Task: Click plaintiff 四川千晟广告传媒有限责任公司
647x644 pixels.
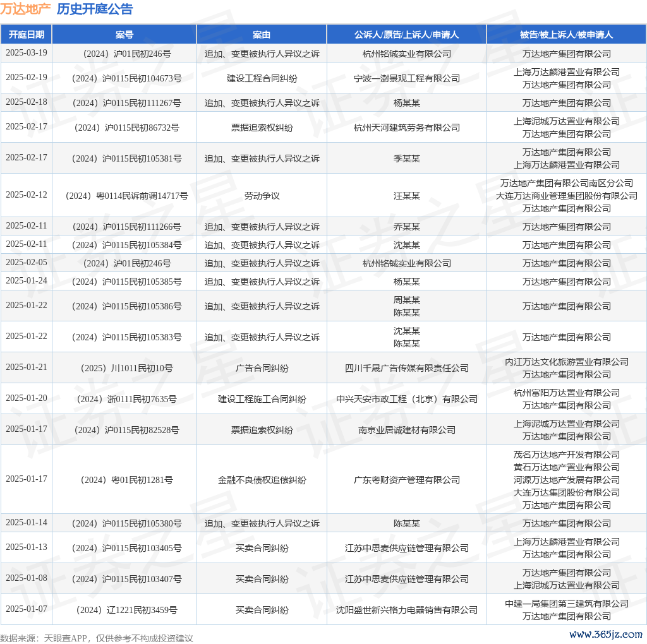Action: click(406, 368)
